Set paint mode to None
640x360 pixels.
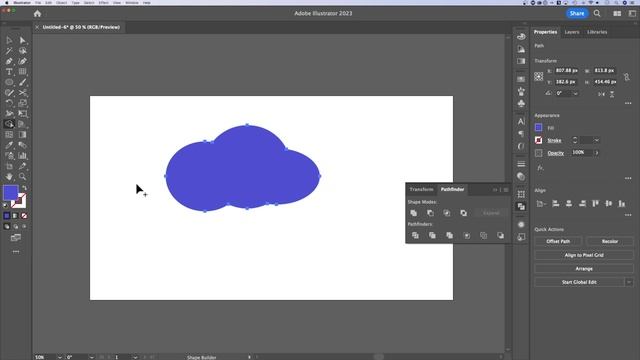click(x=24, y=216)
